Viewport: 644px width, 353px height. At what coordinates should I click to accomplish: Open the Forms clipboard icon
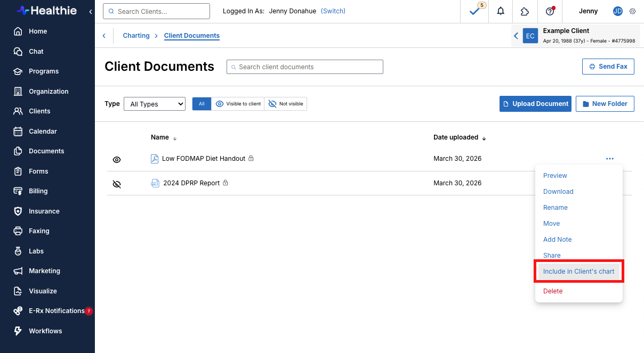pos(18,171)
